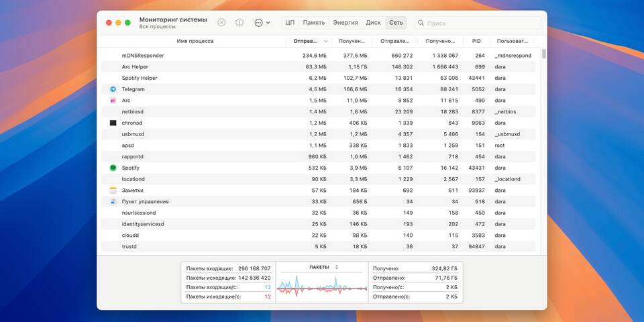Select the Arc app icon
Image resolution: width=644 pixels, height=322 pixels.
(x=113, y=100)
